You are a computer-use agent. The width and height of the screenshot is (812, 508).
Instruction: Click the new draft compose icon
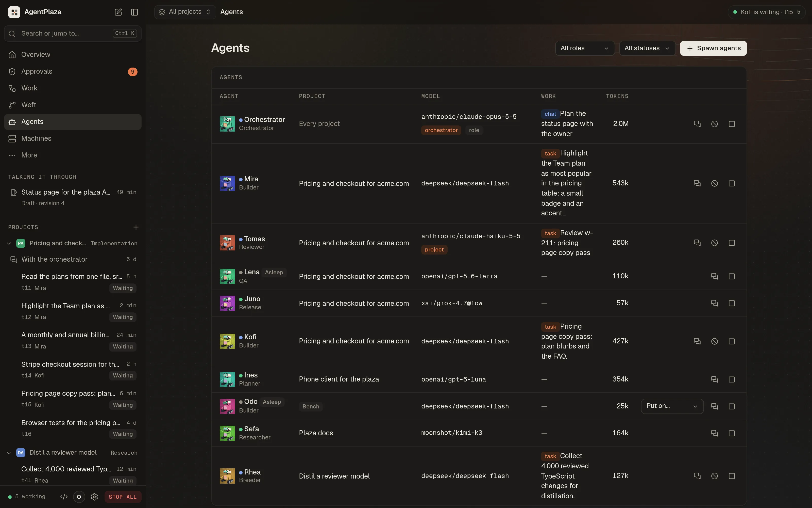[x=118, y=12]
